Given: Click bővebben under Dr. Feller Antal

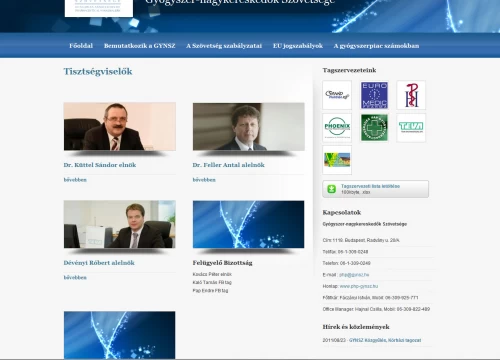Looking at the screenshot, I should 204,180.
